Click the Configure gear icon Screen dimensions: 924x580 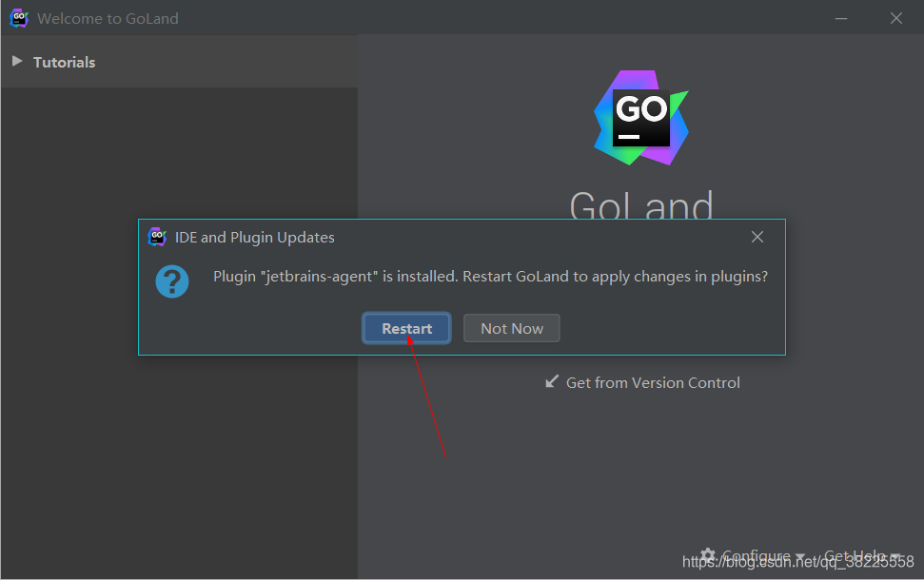pos(708,556)
